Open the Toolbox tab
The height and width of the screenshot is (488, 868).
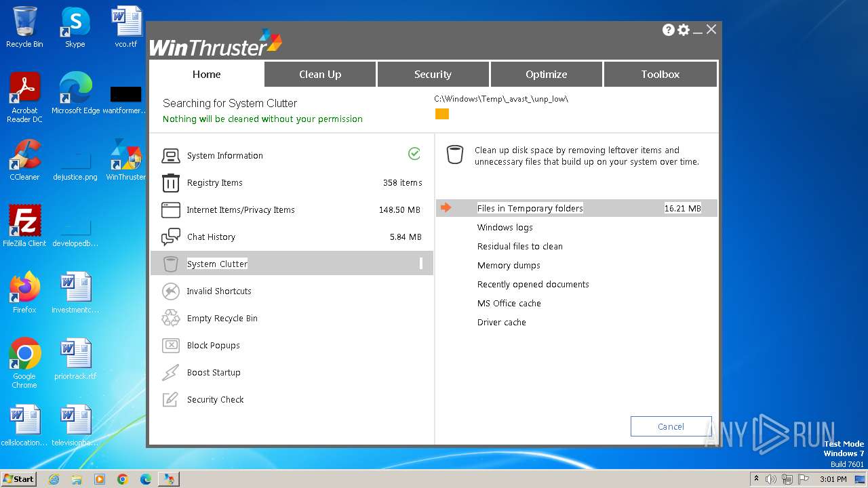click(660, 75)
